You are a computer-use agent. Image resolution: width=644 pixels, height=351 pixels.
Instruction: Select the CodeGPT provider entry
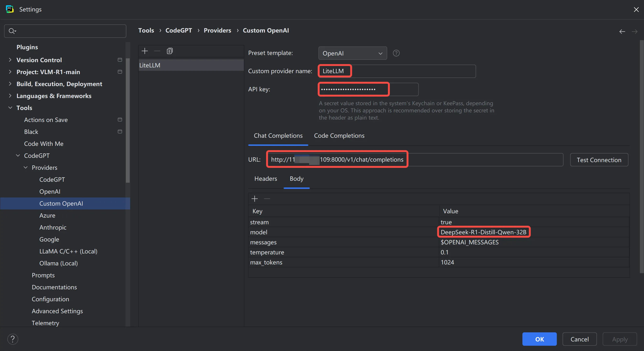pos(52,180)
